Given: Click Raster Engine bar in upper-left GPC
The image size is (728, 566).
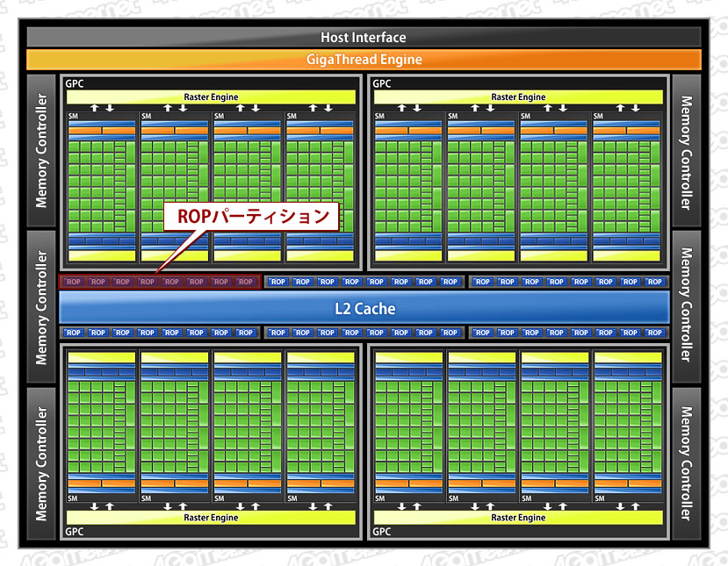Looking at the screenshot, I should 211,97.
